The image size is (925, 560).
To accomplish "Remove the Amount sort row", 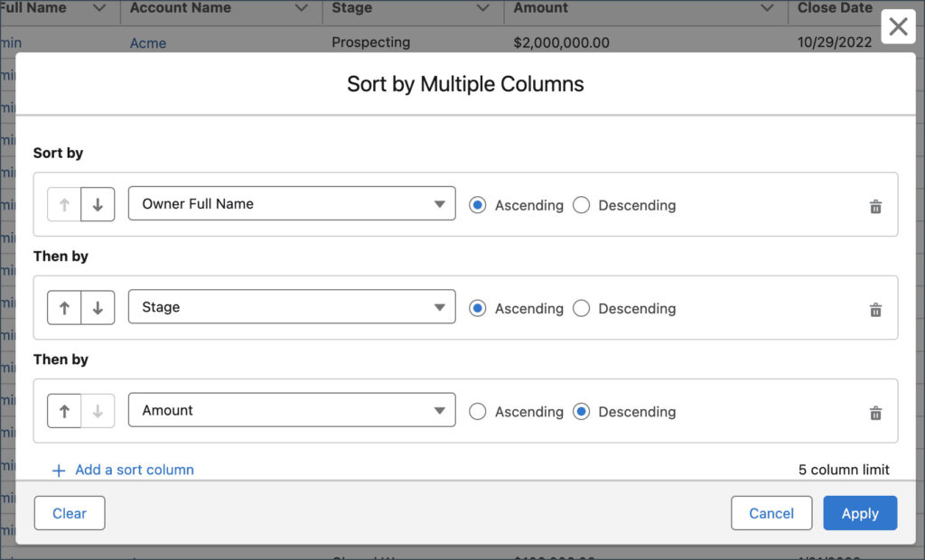I will point(874,413).
